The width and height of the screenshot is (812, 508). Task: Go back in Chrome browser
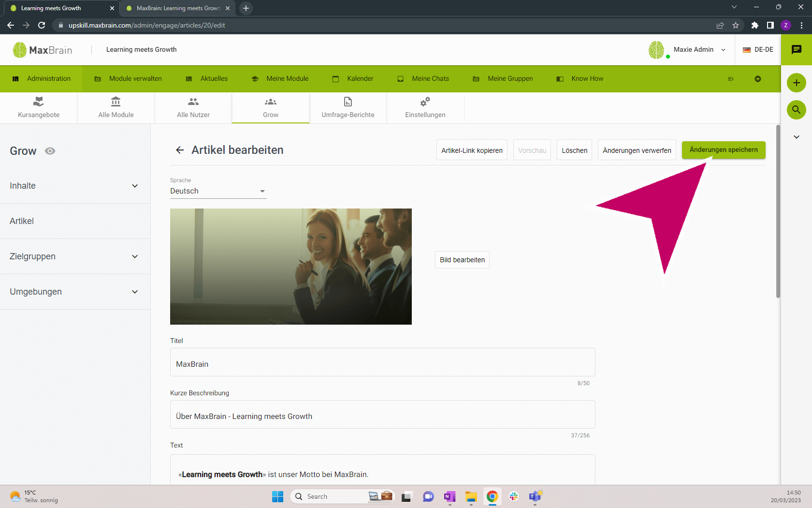11,25
